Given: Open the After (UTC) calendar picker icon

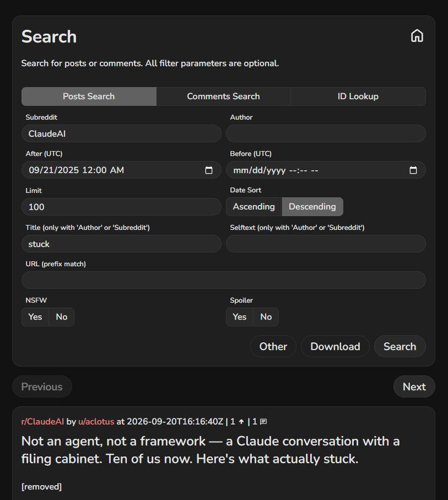Looking at the screenshot, I should tap(208, 170).
